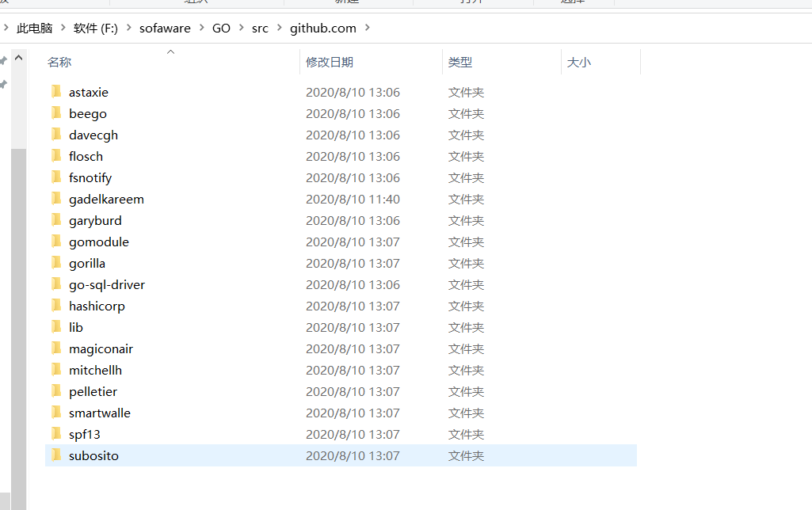Click the smartwalle folder name
The height and width of the screenshot is (510, 812).
(x=100, y=413)
